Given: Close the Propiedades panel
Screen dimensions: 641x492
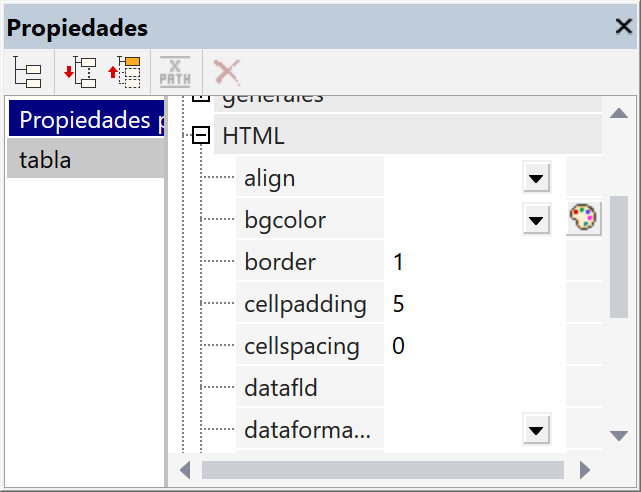Looking at the screenshot, I should [x=623, y=27].
